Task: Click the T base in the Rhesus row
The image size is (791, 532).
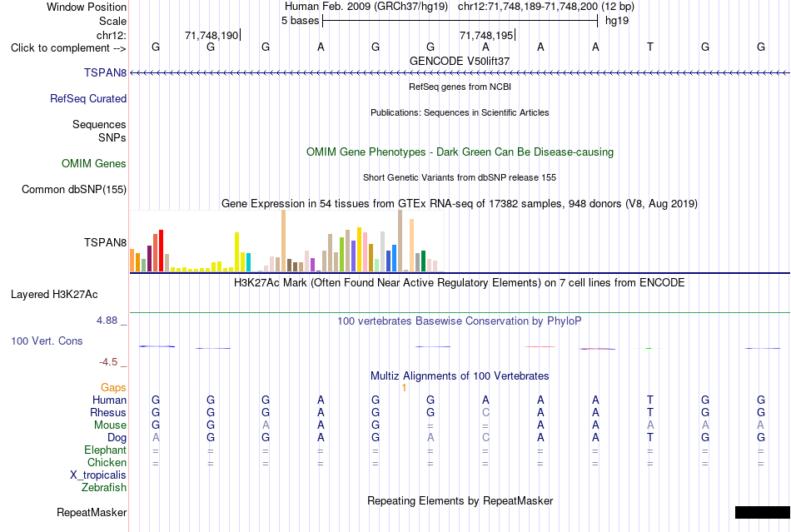Action: click(650, 412)
